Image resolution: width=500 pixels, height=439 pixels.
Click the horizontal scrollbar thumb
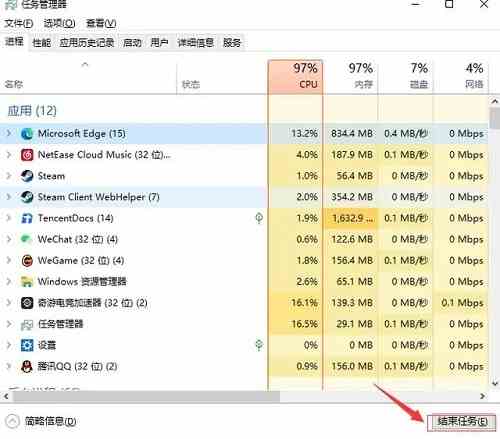point(146,396)
